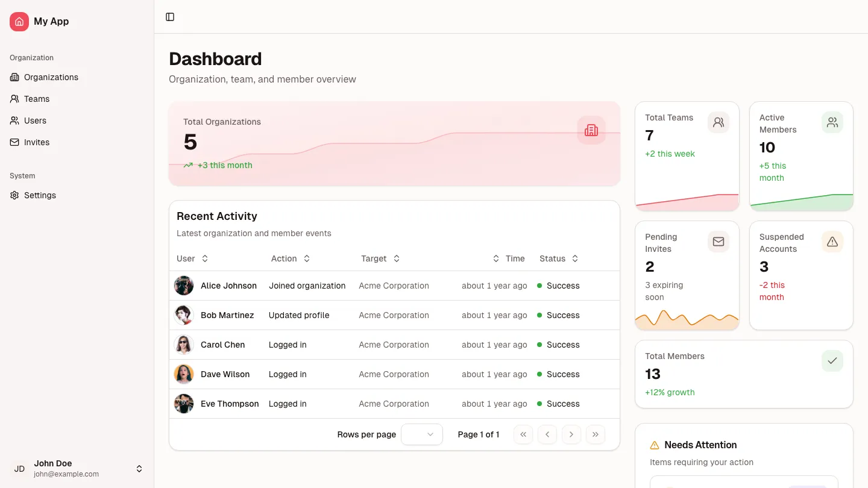Click the Invites envelope icon in sidebar
The height and width of the screenshot is (488, 868).
pos(14,142)
